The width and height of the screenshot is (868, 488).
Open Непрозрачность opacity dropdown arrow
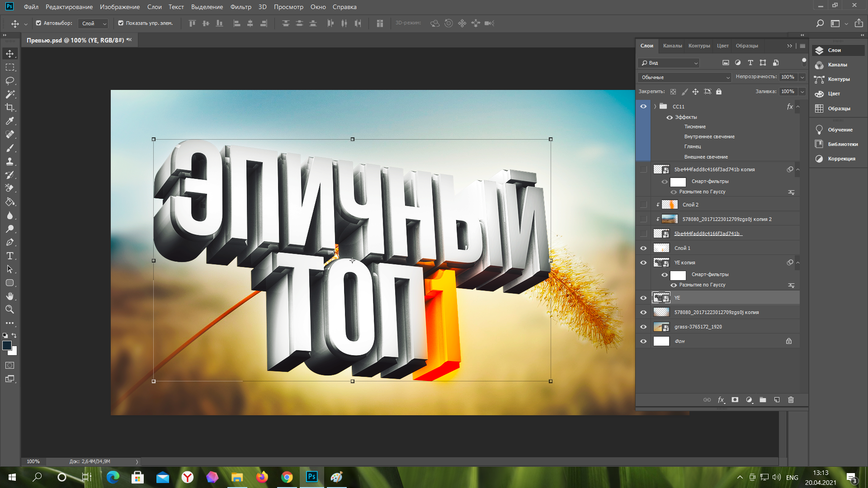click(x=802, y=77)
